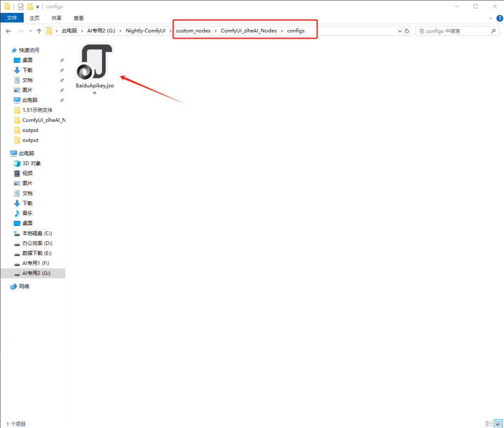
Task: Click the BaiduApikey.json file name label
Action: 95,89
